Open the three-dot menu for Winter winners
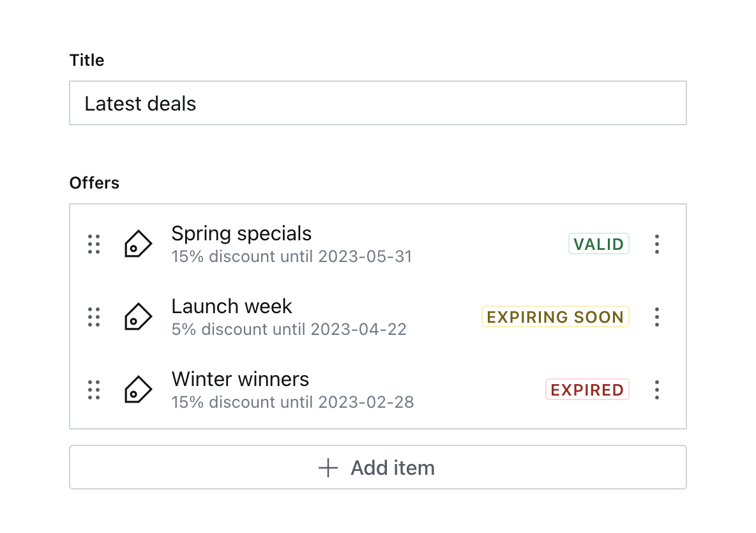 (x=657, y=389)
